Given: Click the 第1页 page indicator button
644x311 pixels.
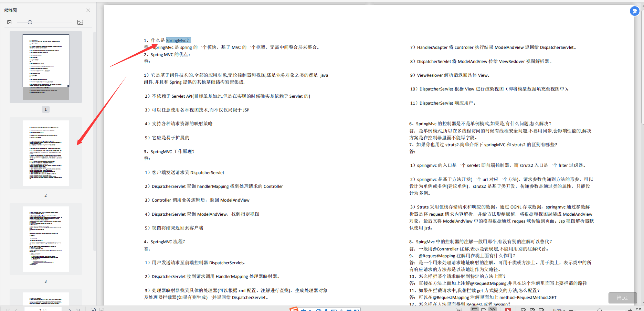Looking at the screenshot, I should tap(622, 298).
